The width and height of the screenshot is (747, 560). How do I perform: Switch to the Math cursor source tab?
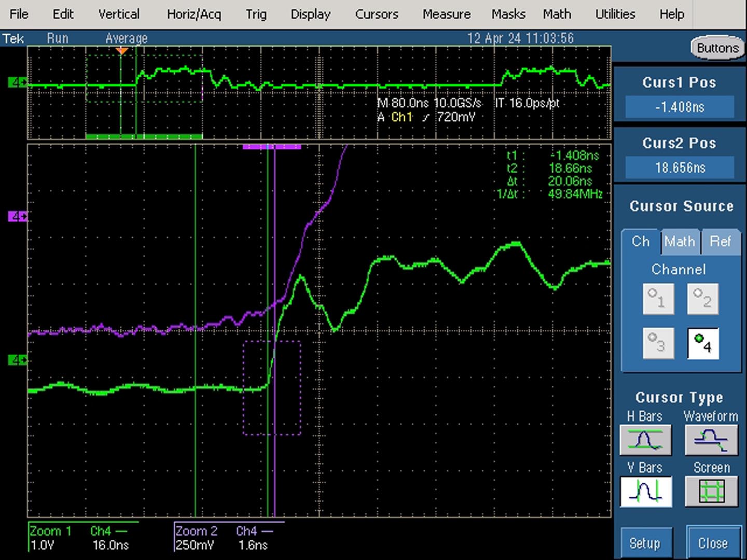[680, 242]
